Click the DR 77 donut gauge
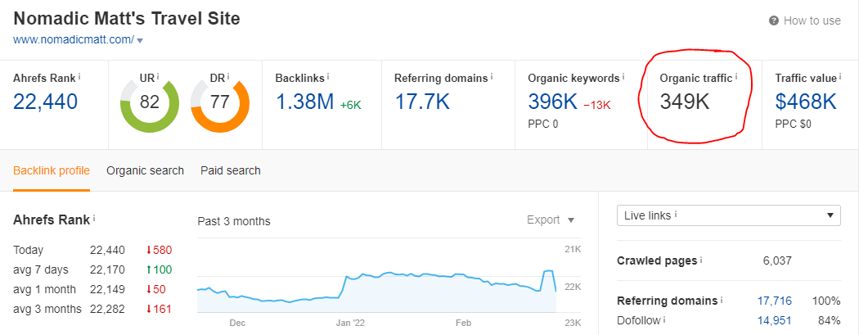Image resolution: width=868 pixels, height=335 pixels. point(220,103)
